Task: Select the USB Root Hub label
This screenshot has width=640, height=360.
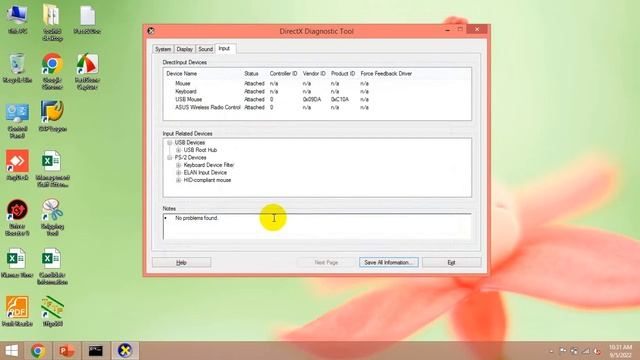Action: coord(200,150)
